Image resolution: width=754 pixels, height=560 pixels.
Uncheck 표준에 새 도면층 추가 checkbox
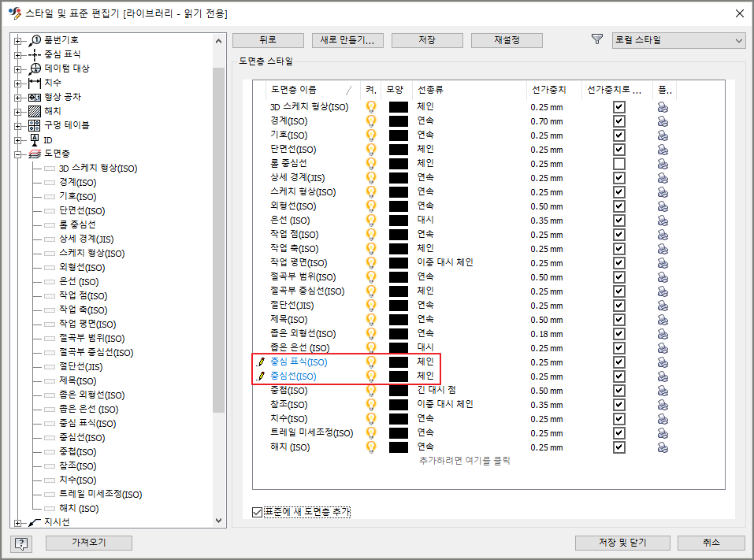click(258, 513)
